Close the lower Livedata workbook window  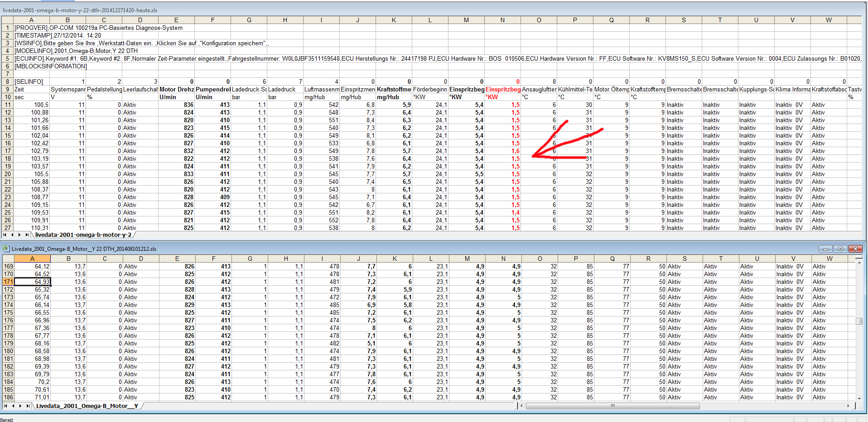click(855, 249)
